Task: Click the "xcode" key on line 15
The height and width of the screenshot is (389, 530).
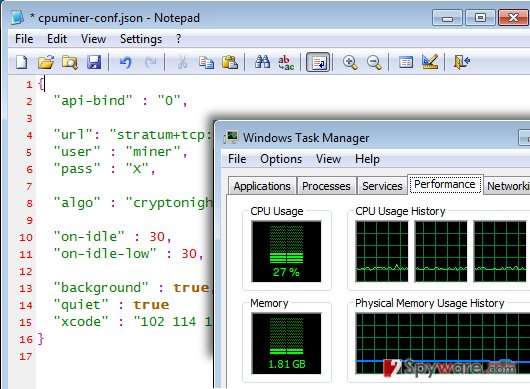Action: click(x=81, y=322)
